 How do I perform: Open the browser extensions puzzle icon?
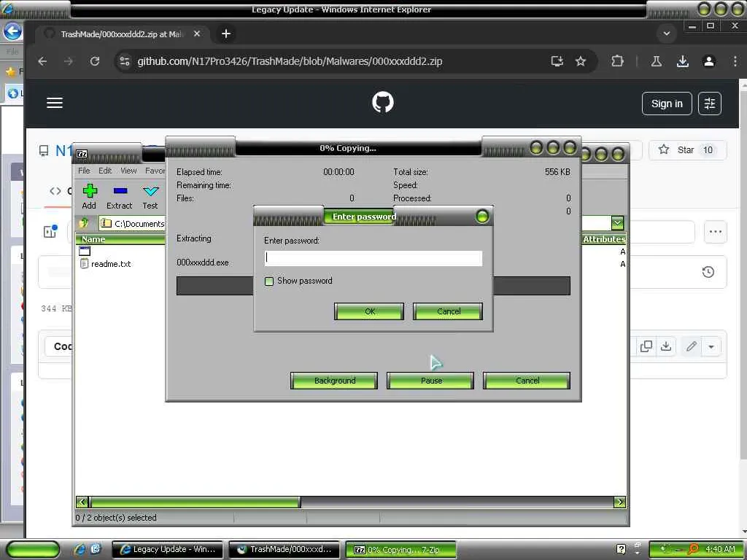[617, 61]
